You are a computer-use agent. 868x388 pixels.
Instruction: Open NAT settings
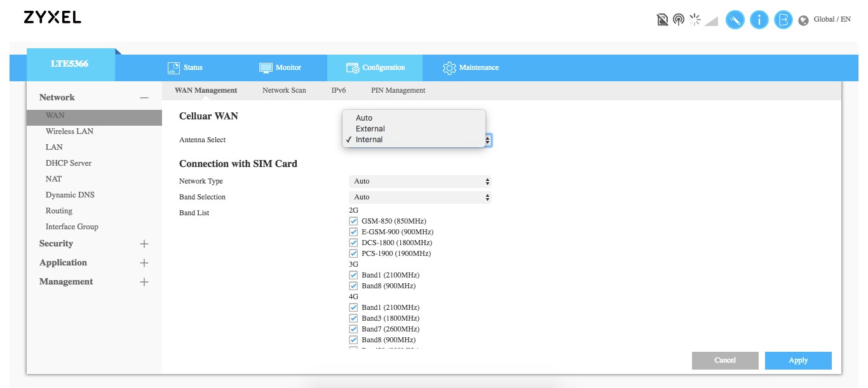click(53, 179)
